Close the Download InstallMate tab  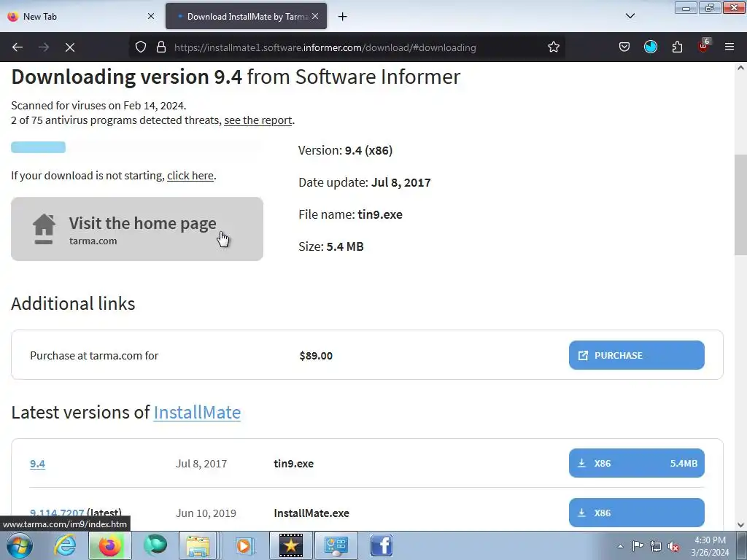[x=315, y=16]
